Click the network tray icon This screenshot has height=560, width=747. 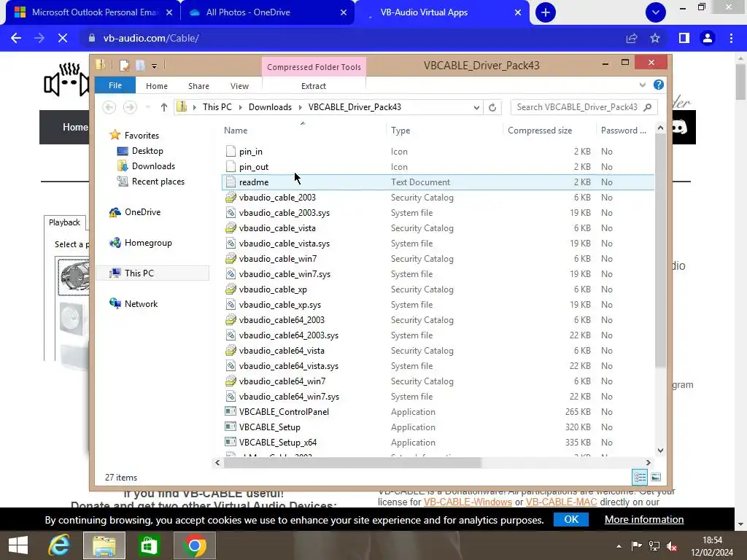pos(654,546)
